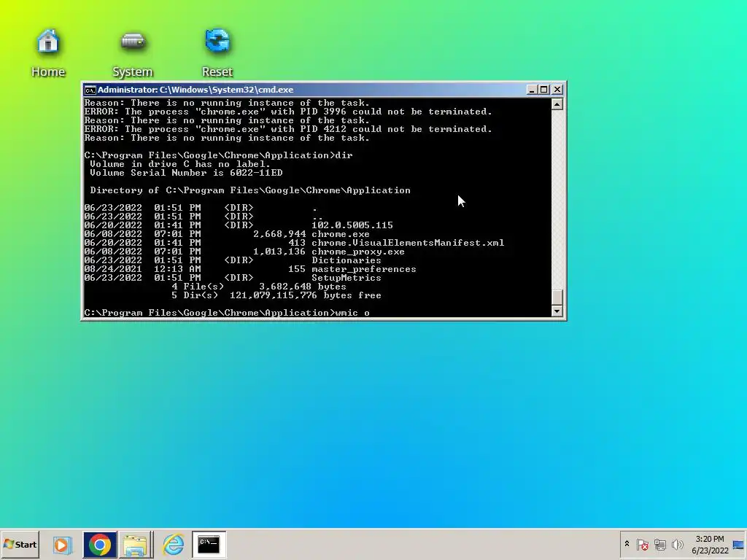Click the cmd.exe title bar icon
The height and width of the screenshot is (560, 747).
90,90
